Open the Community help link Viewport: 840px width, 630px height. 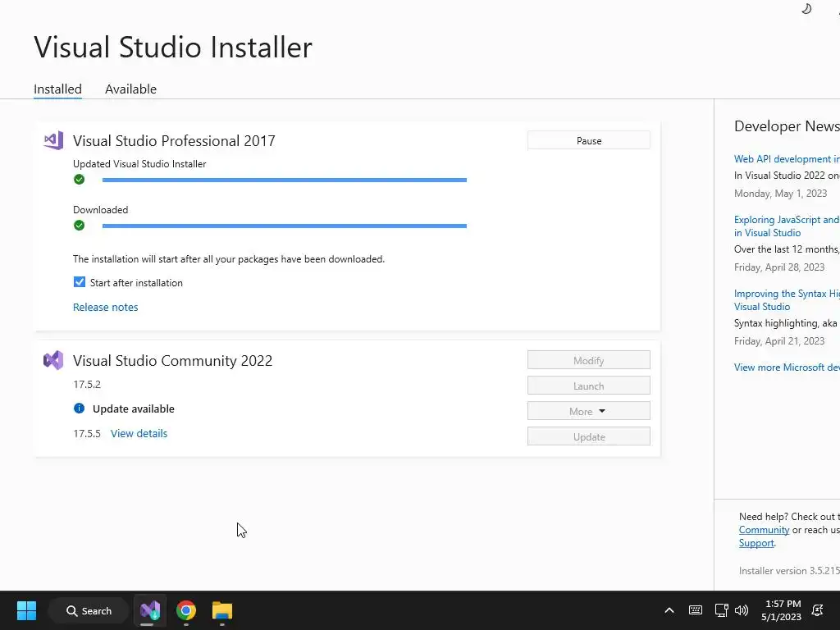click(x=764, y=530)
